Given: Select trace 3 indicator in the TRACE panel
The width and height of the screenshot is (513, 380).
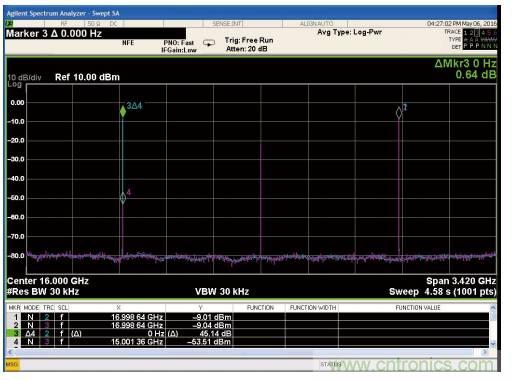Looking at the screenshot, I should (476, 32).
